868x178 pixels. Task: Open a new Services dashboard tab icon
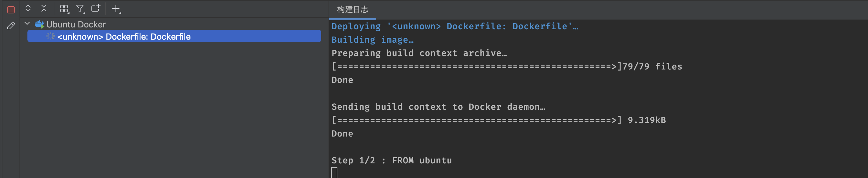point(95,9)
